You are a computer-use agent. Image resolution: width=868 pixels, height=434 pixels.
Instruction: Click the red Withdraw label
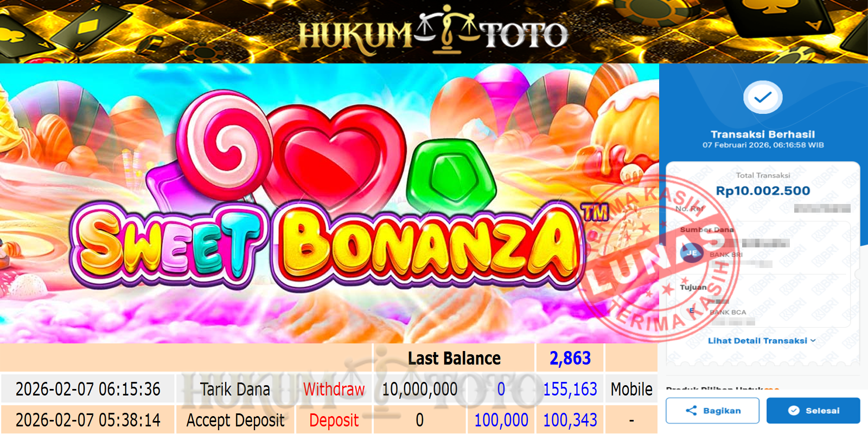pyautogui.click(x=334, y=389)
